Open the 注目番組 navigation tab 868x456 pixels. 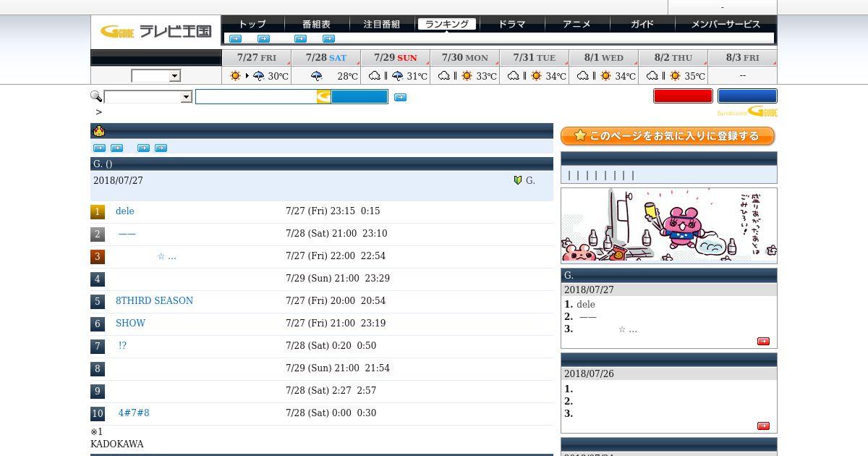coord(381,24)
